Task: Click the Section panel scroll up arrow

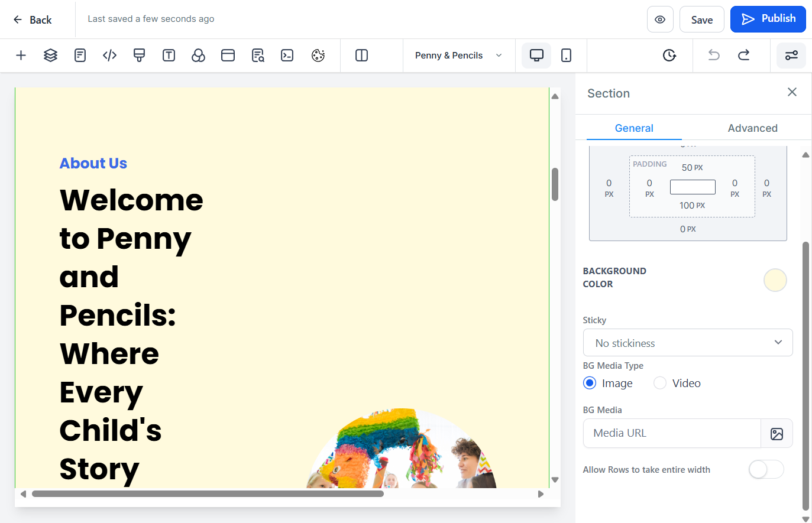Action: [805, 155]
